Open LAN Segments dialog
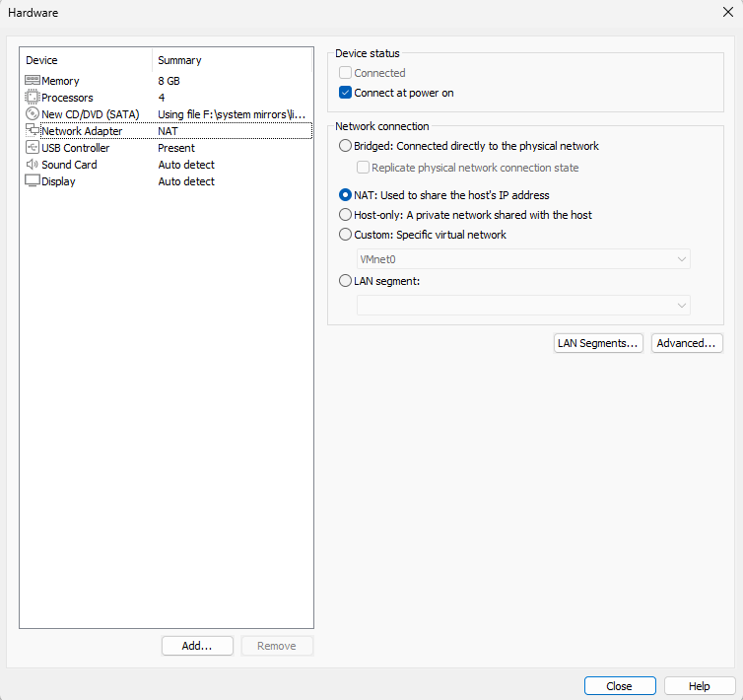This screenshot has height=700, width=743. coord(598,343)
